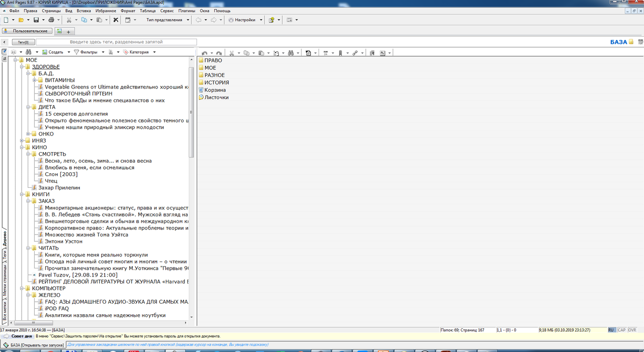
Task: Open the РАЗНОЕ folder in right pane
Action: coord(212,75)
